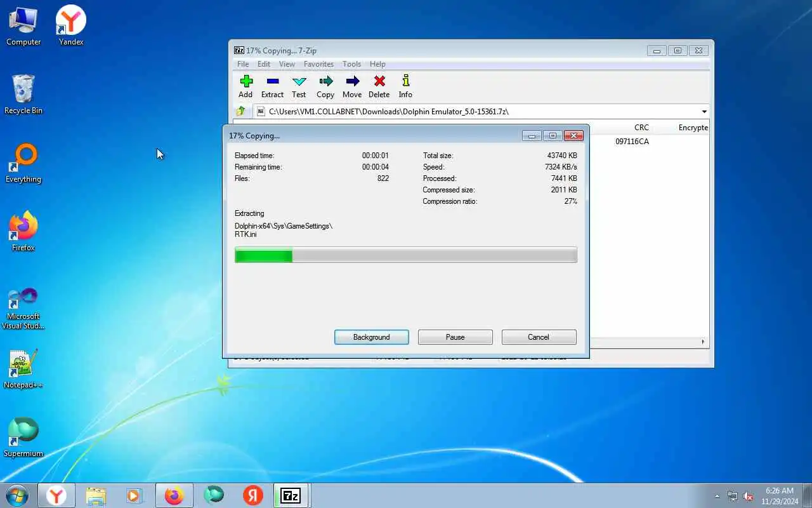The height and width of the screenshot is (508, 812).
Task: Open the Notepad++ desktop shortcut
Action: [x=23, y=369]
